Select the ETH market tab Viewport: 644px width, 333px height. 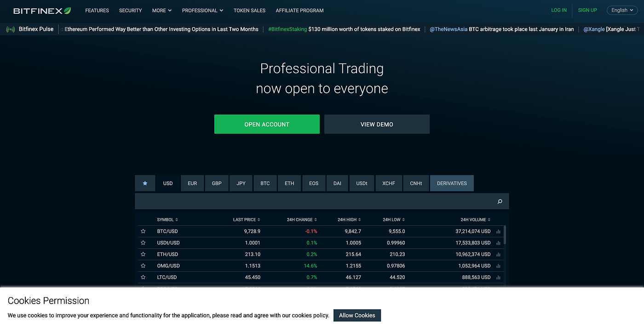[289, 183]
